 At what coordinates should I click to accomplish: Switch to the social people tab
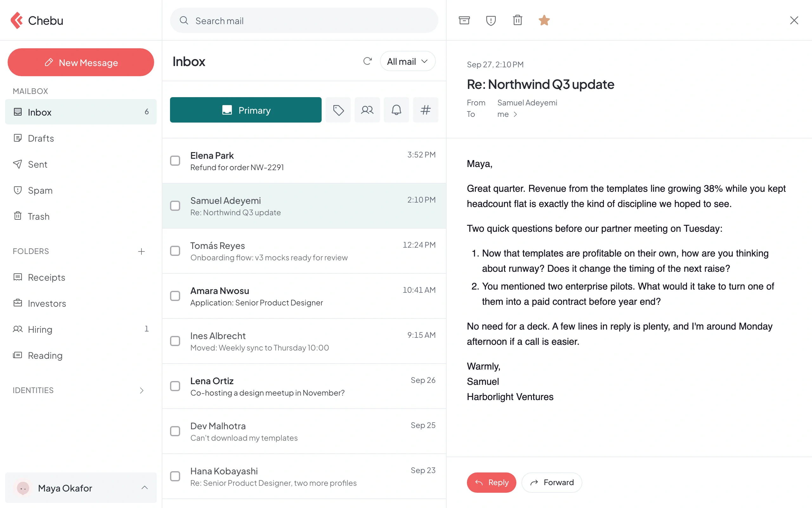click(x=367, y=110)
